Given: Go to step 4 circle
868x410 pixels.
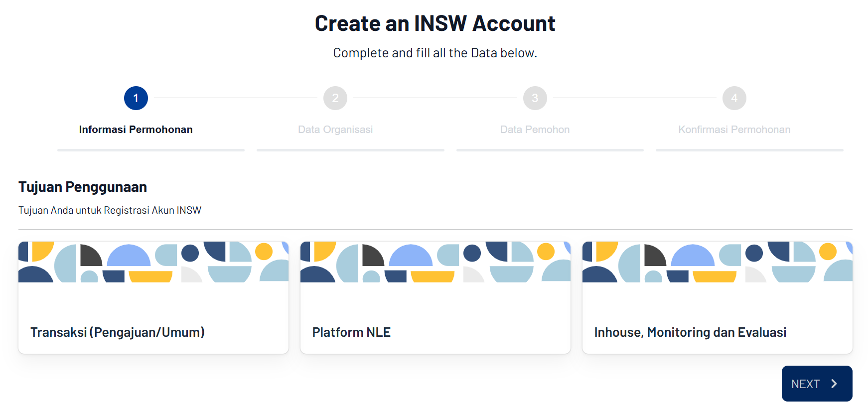Looking at the screenshot, I should click(x=734, y=98).
